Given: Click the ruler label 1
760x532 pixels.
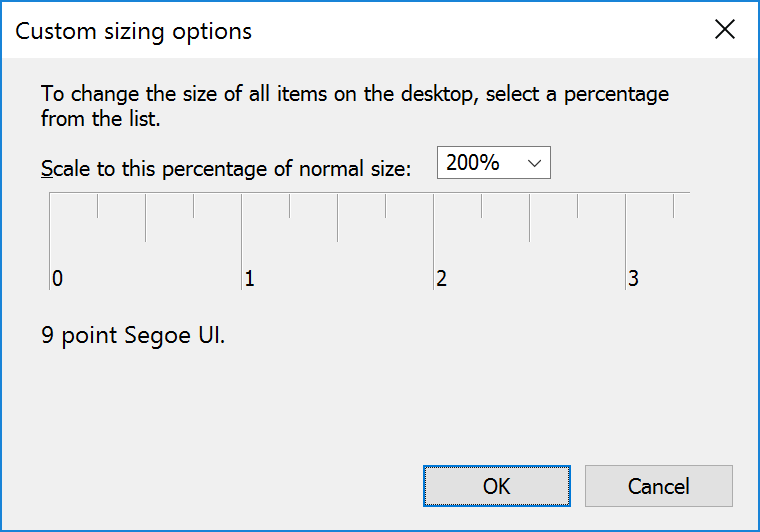Looking at the screenshot, I should pyautogui.click(x=250, y=279).
